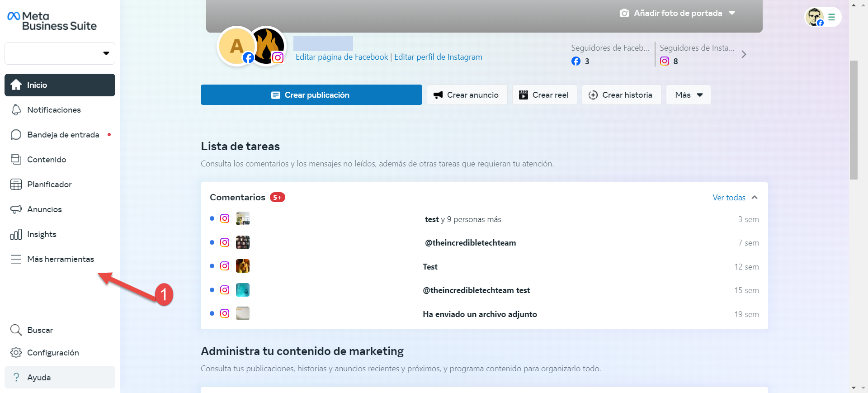The image size is (868, 393).
Task: Open the Insights bar chart icon
Action: [16, 234]
